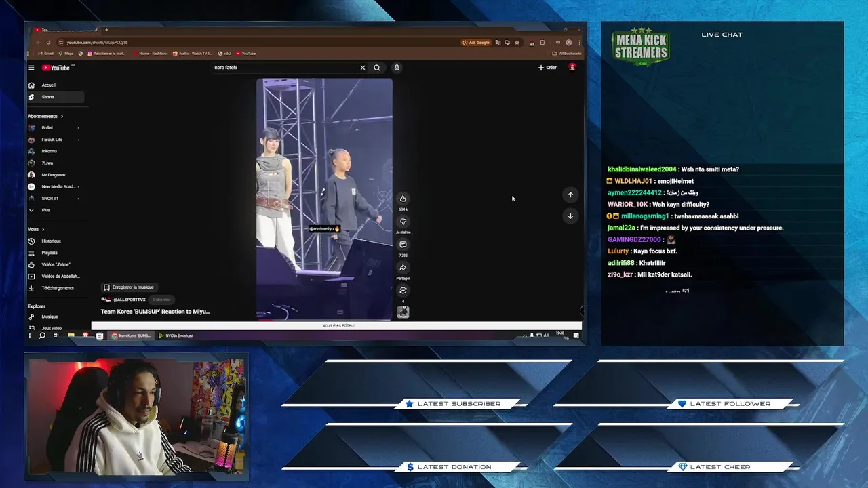The image size is (868, 488).
Task: Go to the previous Short
Action: click(570, 195)
